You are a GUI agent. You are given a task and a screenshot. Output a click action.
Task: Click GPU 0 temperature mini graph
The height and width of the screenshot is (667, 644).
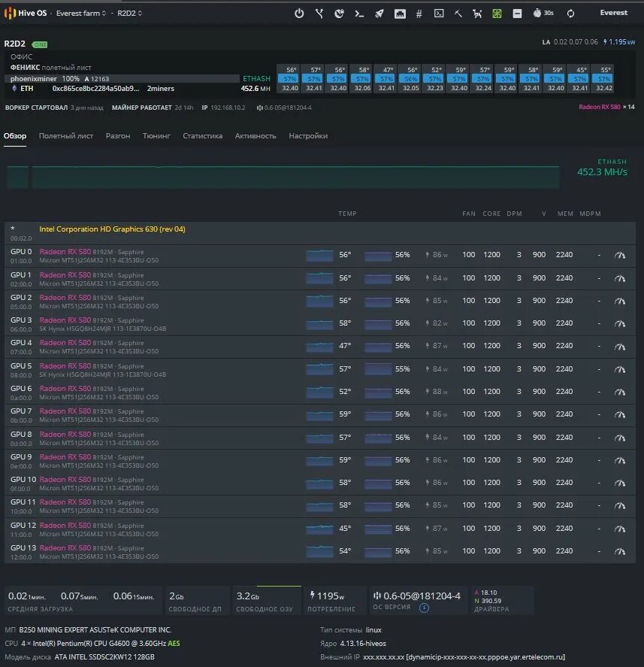319,255
